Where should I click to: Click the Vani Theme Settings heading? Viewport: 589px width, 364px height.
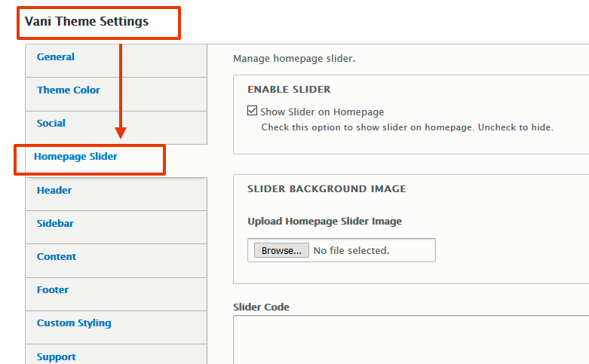pos(87,21)
